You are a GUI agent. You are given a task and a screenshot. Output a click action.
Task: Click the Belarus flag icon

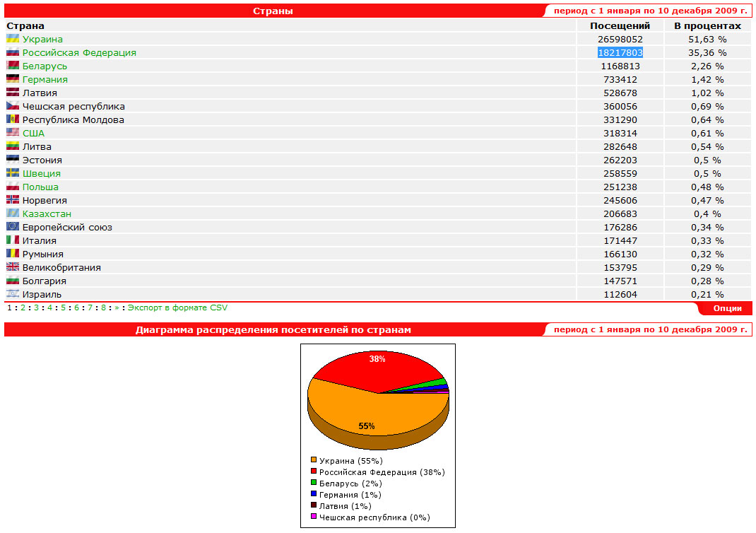click(13, 66)
